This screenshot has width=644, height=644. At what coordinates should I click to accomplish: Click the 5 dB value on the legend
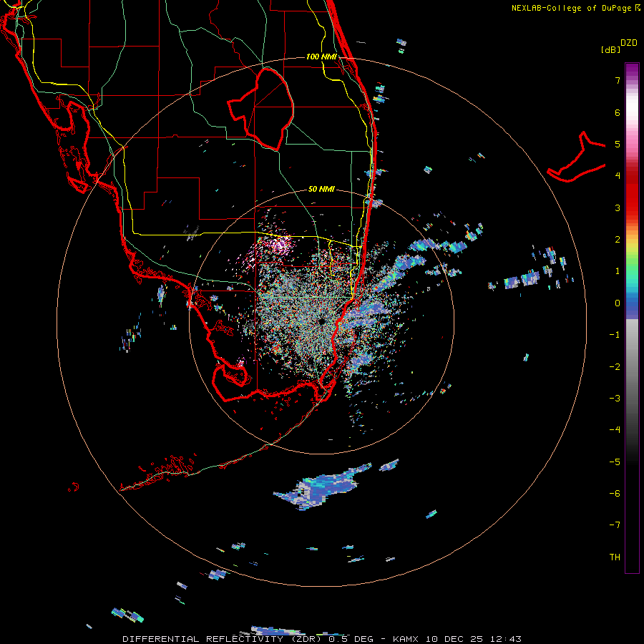coord(618,144)
